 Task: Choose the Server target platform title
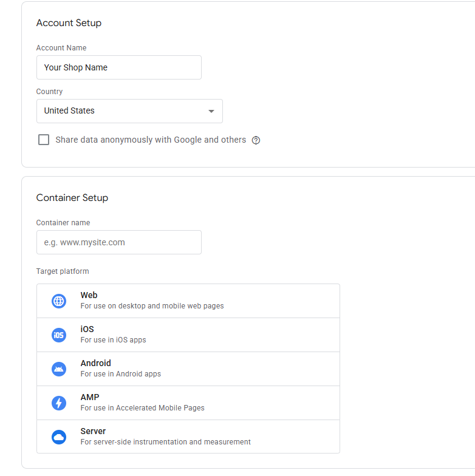click(x=93, y=432)
